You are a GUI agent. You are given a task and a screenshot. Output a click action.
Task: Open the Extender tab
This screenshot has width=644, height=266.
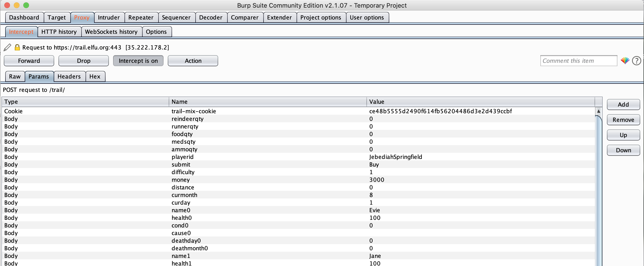[x=279, y=18]
